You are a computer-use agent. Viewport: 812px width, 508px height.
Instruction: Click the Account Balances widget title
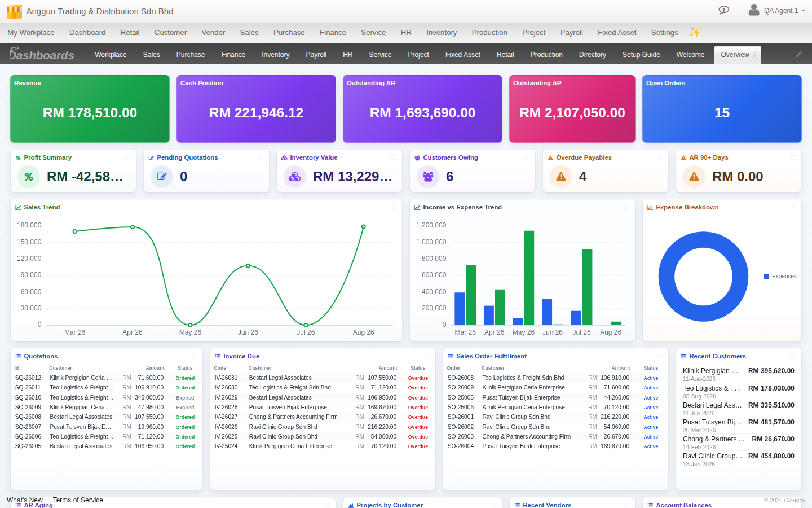[x=683, y=505]
